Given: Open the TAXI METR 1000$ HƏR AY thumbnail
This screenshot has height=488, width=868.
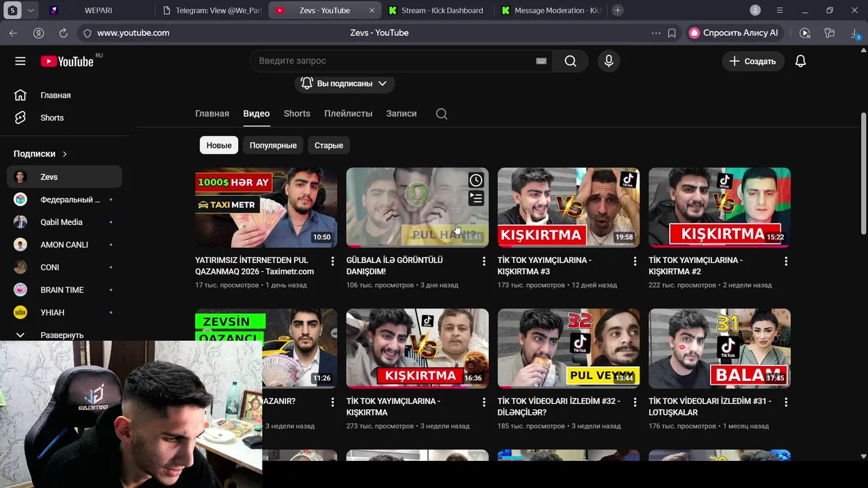Looking at the screenshot, I should coord(266,207).
